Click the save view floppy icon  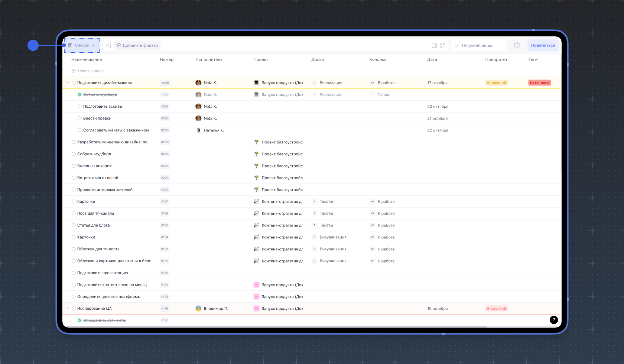point(434,45)
